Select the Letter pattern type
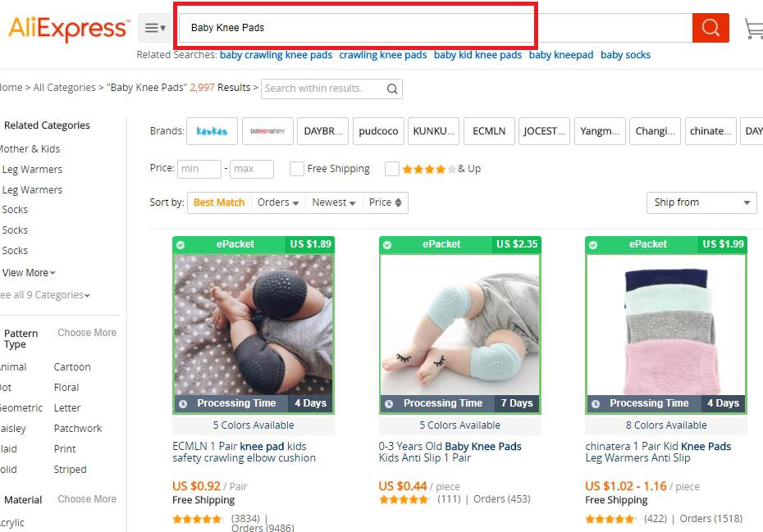The image size is (763, 532). point(67,408)
